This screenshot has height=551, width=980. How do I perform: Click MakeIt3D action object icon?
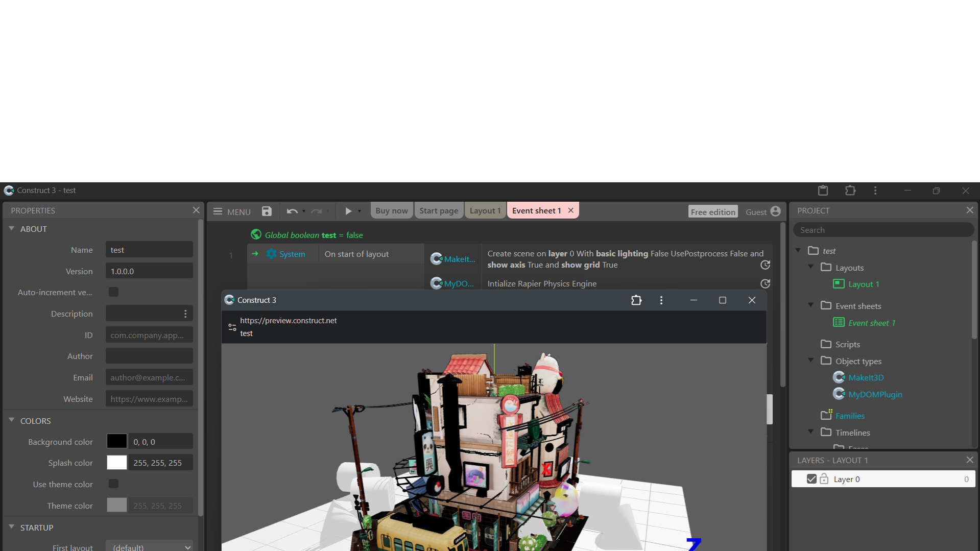(436, 259)
